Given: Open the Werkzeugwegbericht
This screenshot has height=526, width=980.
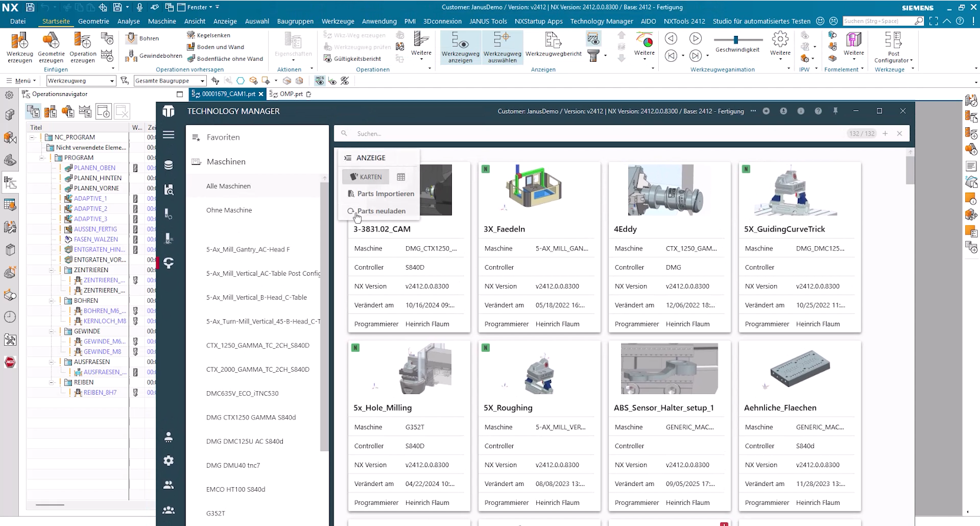Looking at the screenshot, I should click(553, 44).
